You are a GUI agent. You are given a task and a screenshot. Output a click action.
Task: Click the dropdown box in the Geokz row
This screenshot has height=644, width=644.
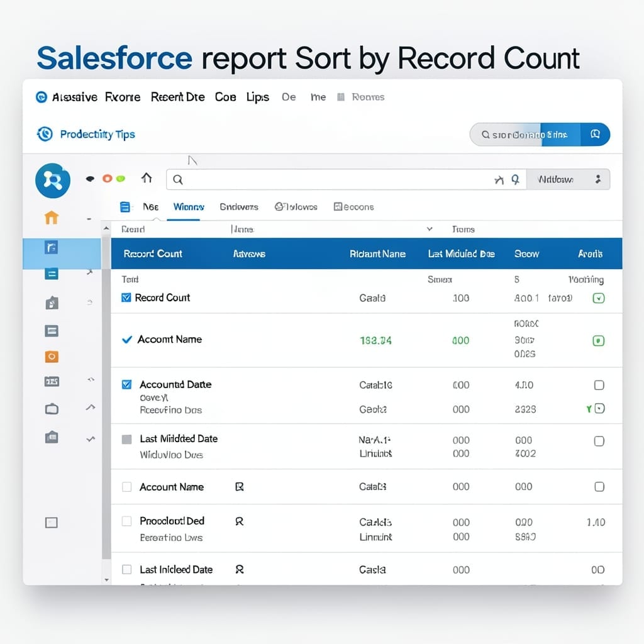click(599, 409)
